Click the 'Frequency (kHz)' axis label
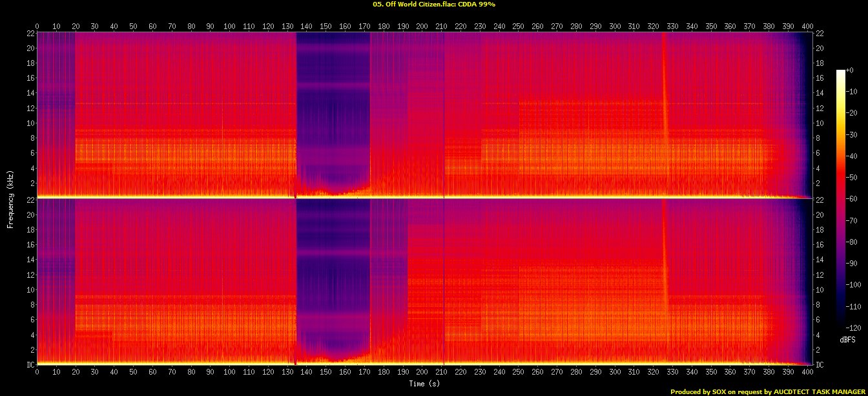 coord(10,198)
